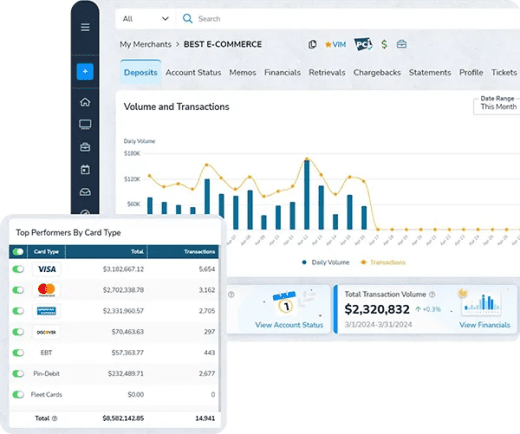Click the My Merchants breadcrumb link

pyautogui.click(x=145, y=44)
